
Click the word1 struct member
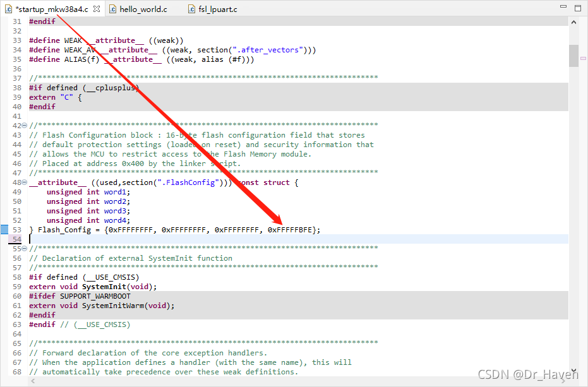115,192
